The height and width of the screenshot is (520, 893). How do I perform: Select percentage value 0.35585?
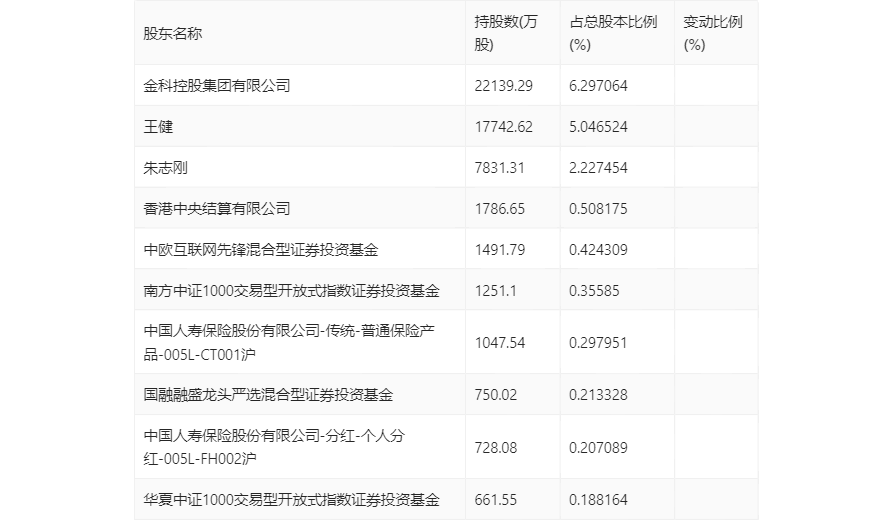[594, 290]
